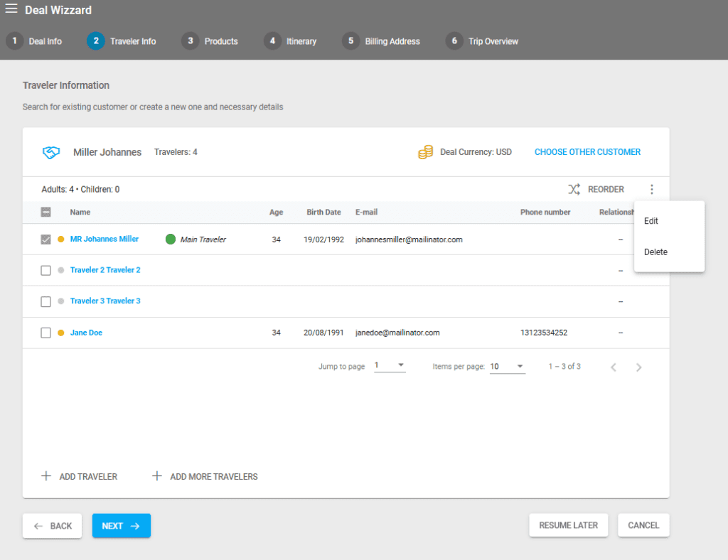Open MR Johannes Miller traveler name
Screen dimensions: 728x560
coord(105,239)
